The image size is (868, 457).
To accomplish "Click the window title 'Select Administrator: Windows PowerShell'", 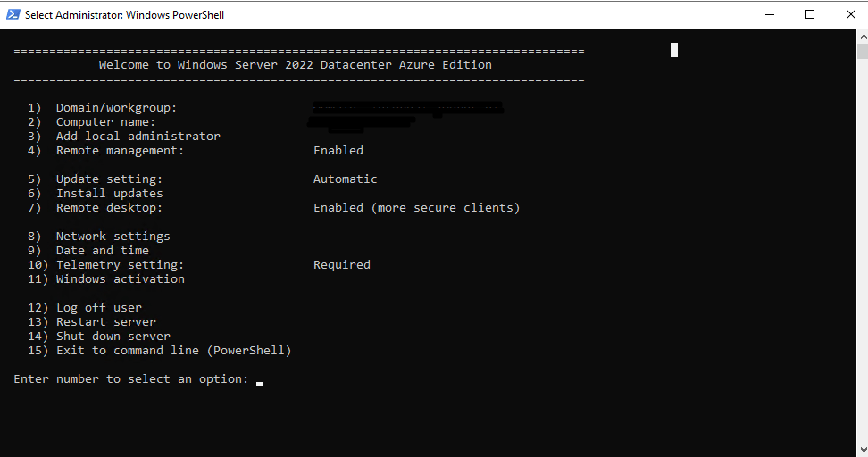I will pyautogui.click(x=124, y=15).
